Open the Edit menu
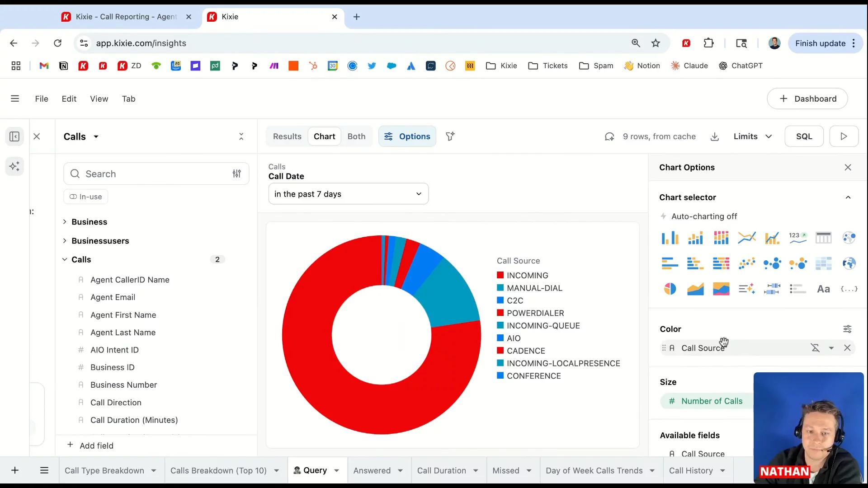Screen dimensions: 868x488 tap(69, 99)
